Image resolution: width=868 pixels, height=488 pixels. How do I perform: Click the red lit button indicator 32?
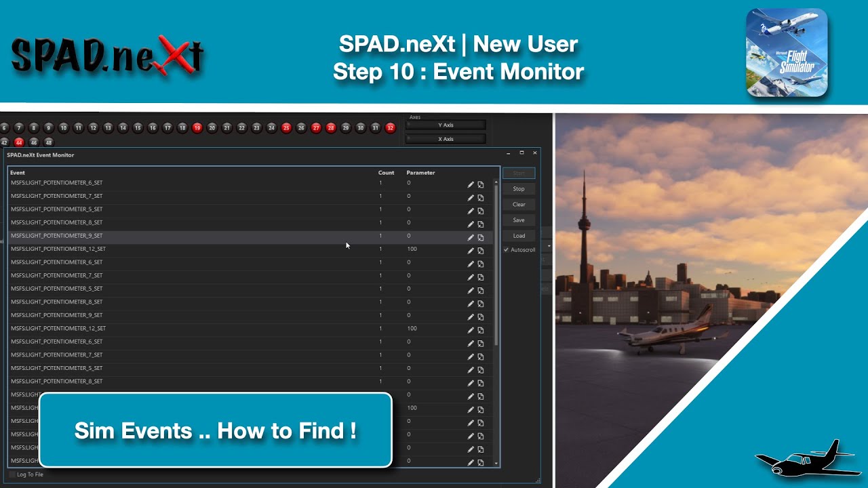[391, 127]
